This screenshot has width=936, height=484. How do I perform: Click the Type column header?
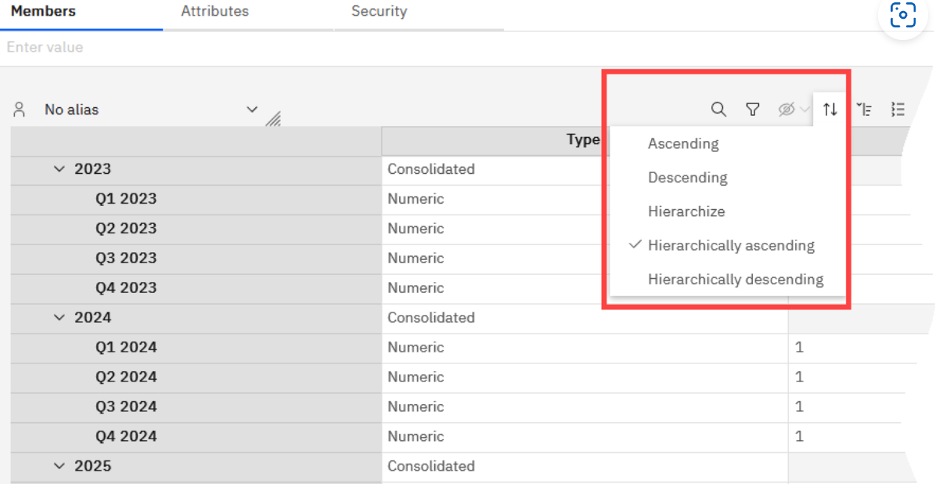583,140
